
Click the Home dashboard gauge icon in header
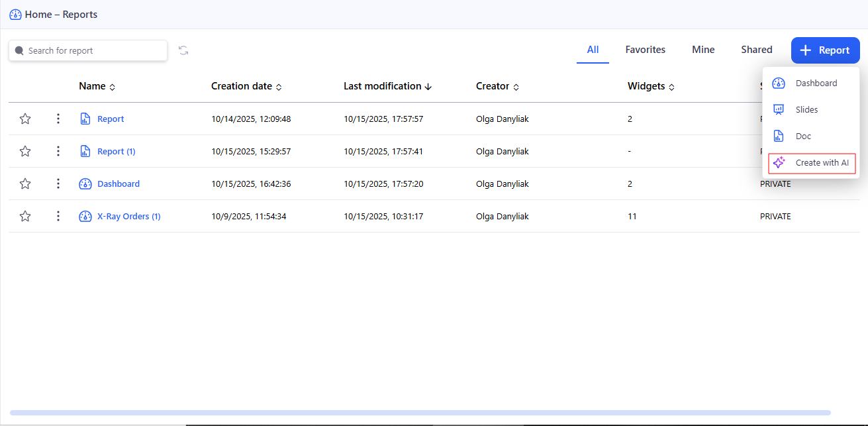(x=15, y=15)
